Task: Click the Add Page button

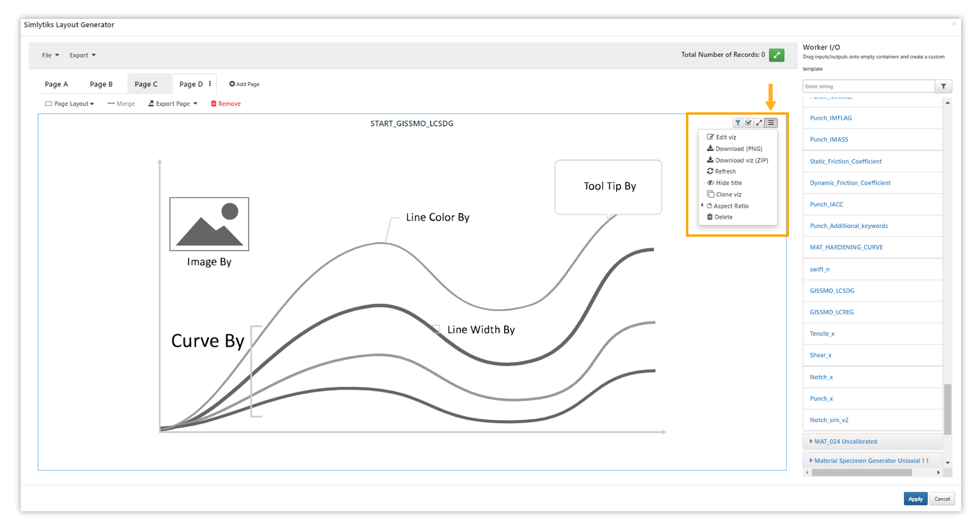Action: [244, 84]
